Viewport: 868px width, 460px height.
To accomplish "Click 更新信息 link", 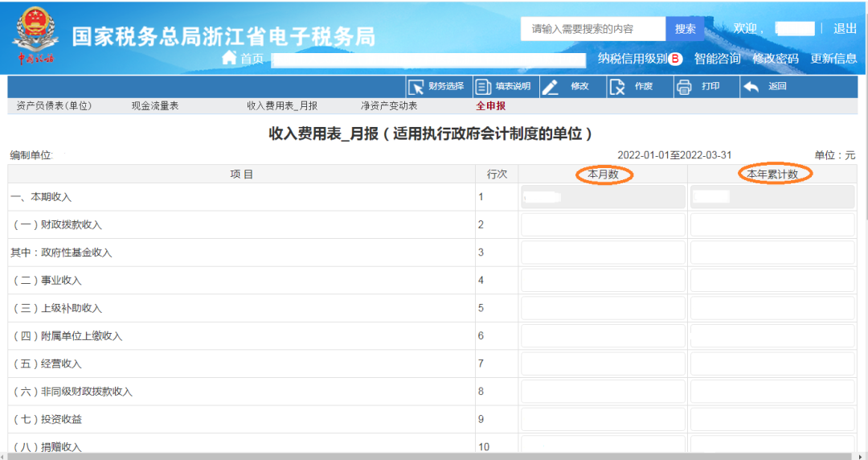I will [833, 59].
